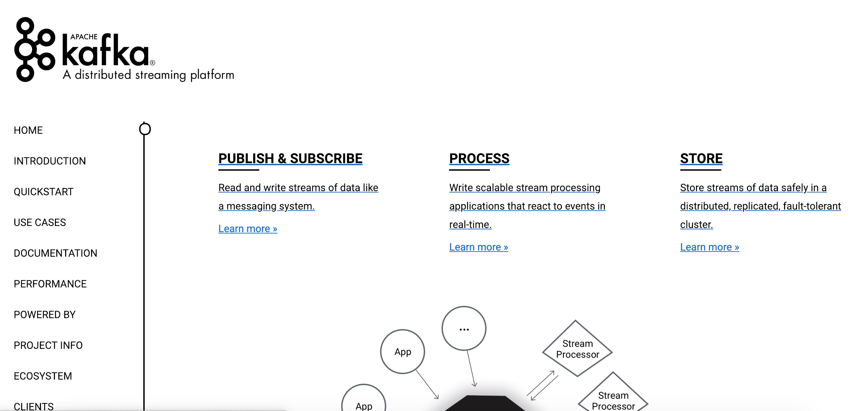Click Learn more under Process

(x=478, y=246)
